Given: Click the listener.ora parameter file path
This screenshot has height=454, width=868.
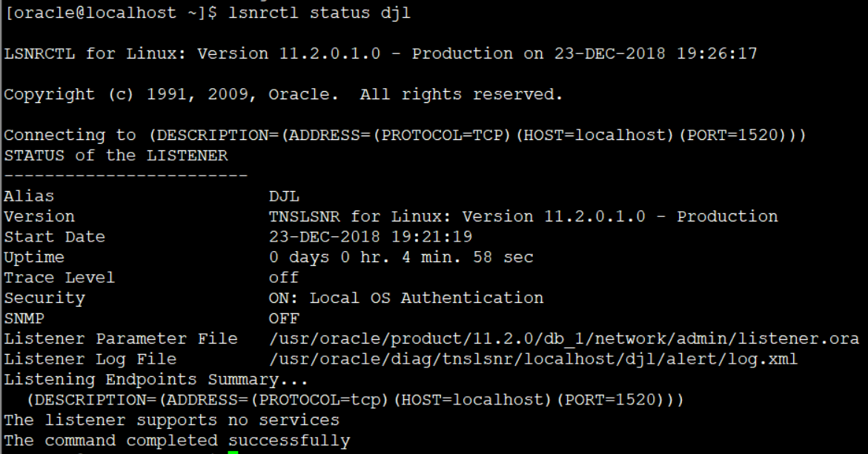Looking at the screenshot, I should 564,338.
